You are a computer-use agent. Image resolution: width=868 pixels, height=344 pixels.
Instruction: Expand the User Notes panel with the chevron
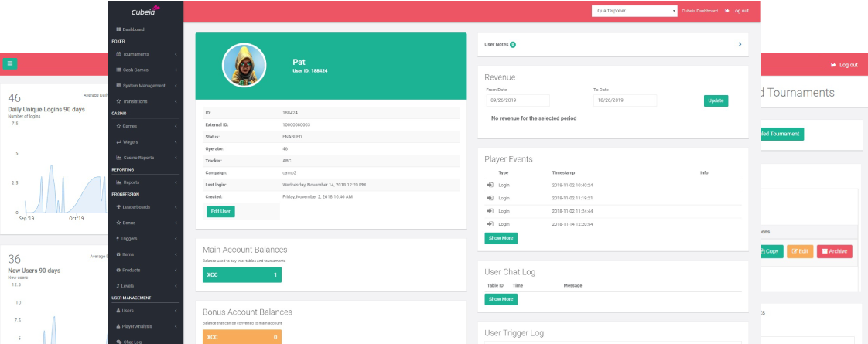pyautogui.click(x=740, y=44)
